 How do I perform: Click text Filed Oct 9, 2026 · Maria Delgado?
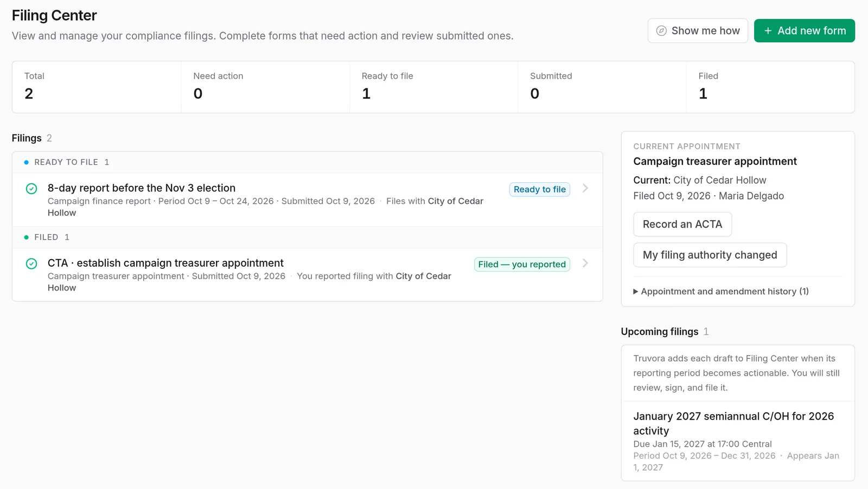(709, 196)
